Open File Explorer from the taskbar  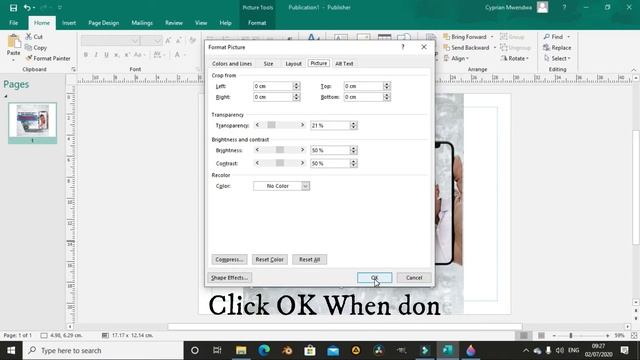point(241,350)
